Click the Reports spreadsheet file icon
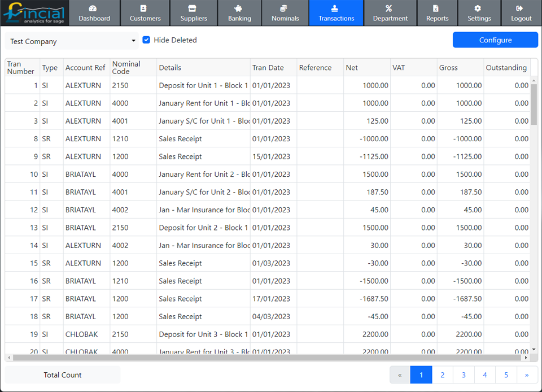542x392 pixels. (436, 8)
